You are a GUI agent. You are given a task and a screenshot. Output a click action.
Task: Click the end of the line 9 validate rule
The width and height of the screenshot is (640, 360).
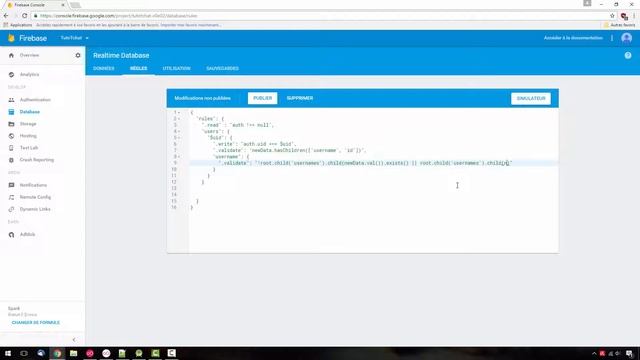click(x=512, y=163)
